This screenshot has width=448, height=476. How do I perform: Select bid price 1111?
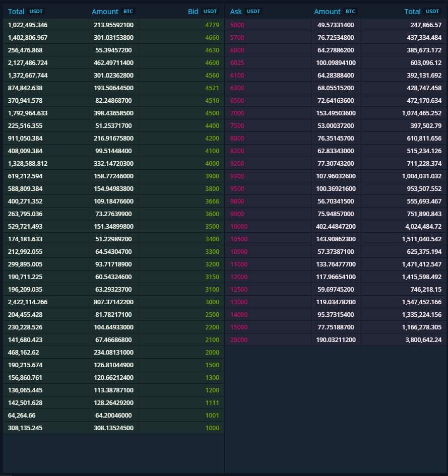click(212, 403)
